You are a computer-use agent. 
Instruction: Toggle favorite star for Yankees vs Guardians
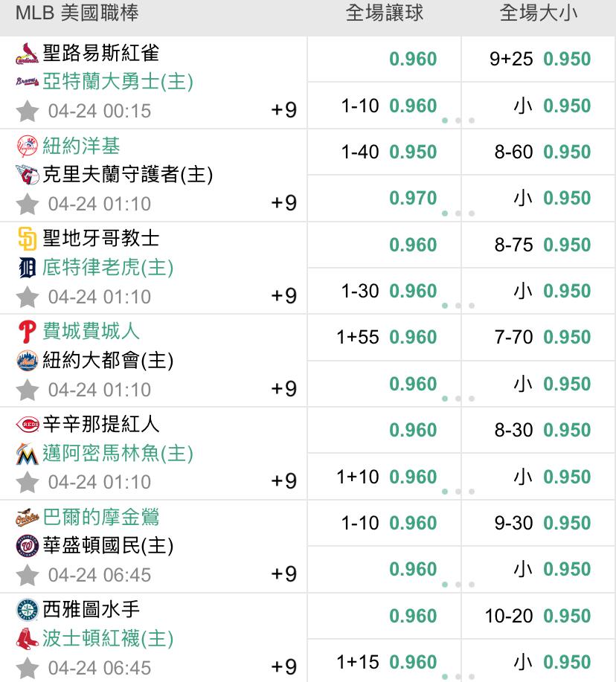point(28,204)
